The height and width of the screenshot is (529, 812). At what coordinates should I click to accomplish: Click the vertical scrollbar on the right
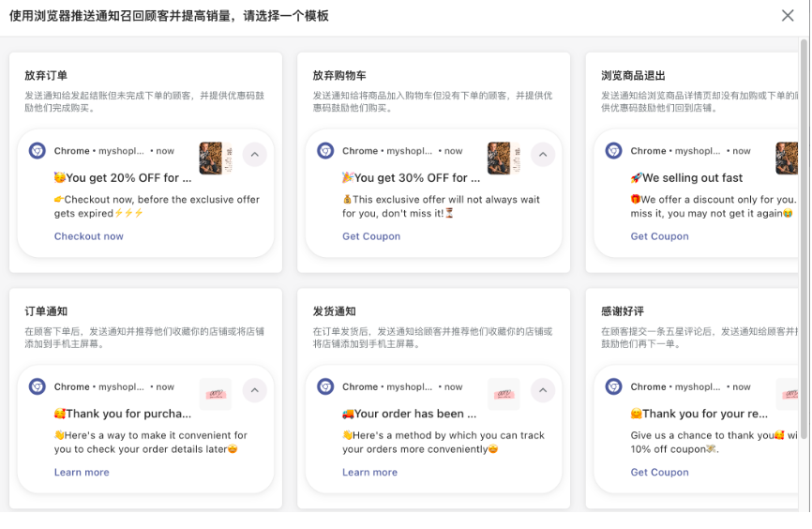click(x=804, y=188)
